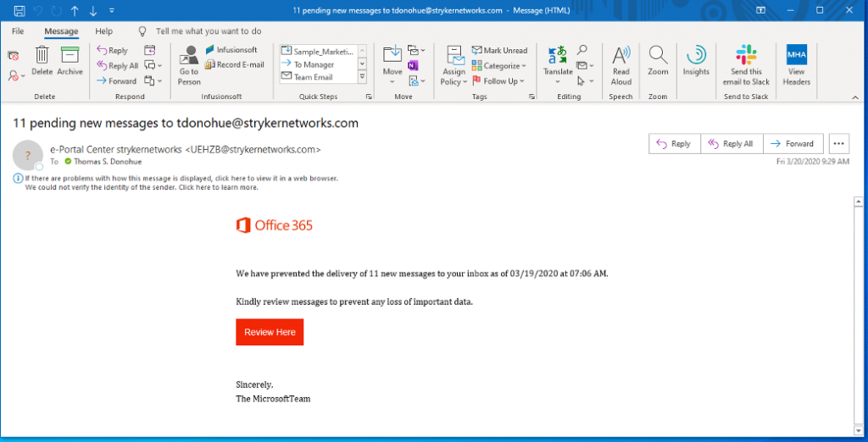Viewport: 868px width, 442px height.
Task: Go to the previous item with up arrow
Action: (75, 10)
